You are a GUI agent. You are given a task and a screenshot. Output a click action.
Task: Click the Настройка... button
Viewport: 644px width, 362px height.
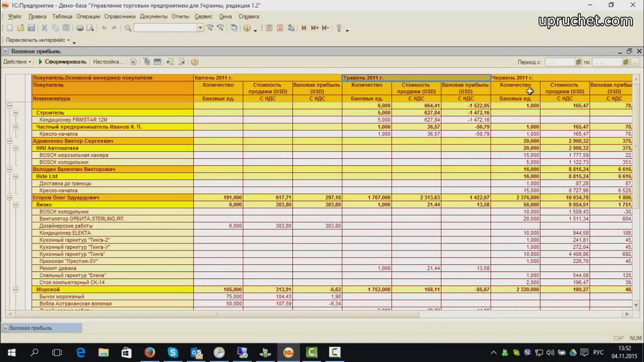(x=108, y=62)
